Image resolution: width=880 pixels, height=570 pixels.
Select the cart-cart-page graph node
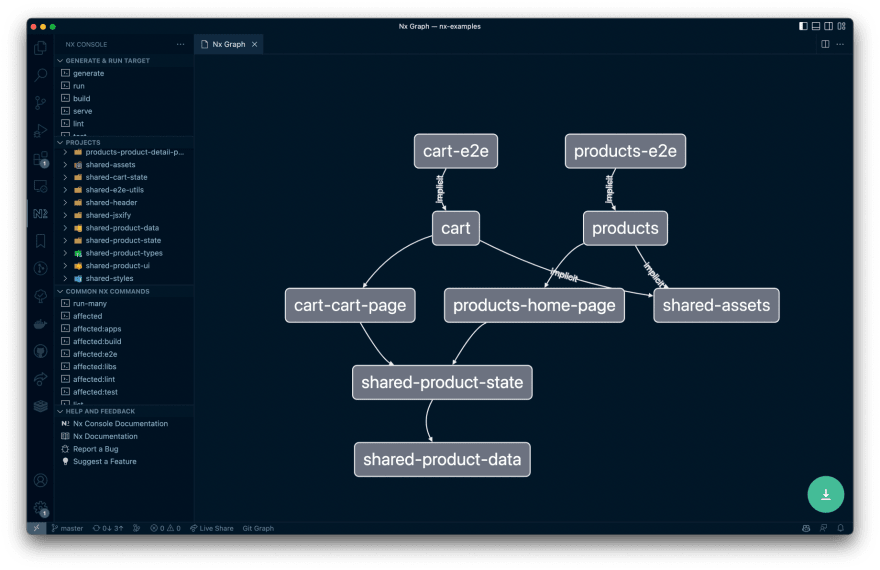click(x=350, y=305)
